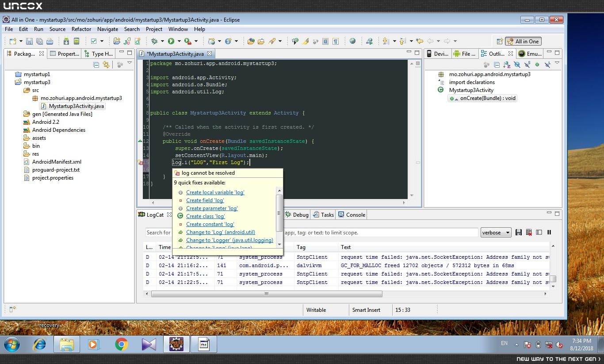Click the New JUnit Test Case icon
Image resolution: width=604 pixels, height=364 pixels.
(127, 41)
